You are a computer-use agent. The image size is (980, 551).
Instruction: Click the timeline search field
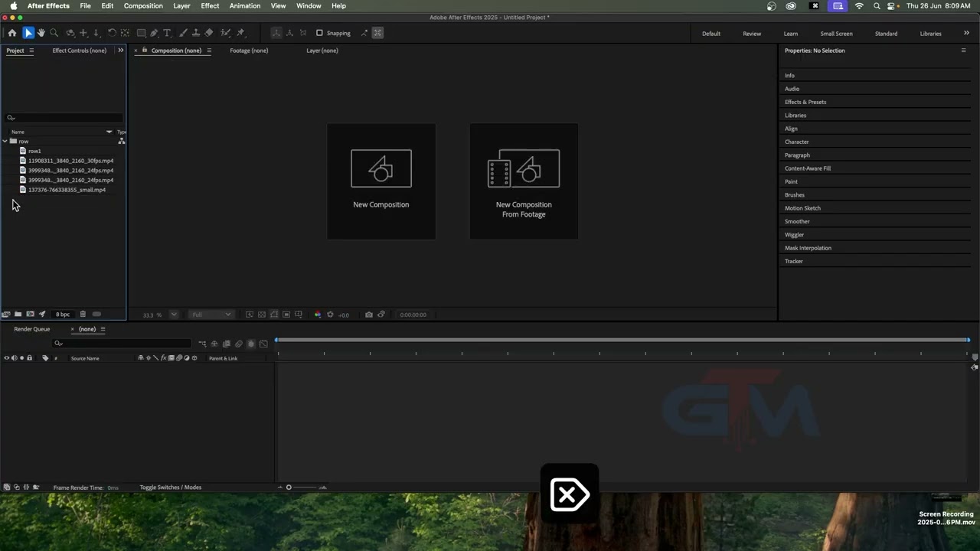[122, 344]
